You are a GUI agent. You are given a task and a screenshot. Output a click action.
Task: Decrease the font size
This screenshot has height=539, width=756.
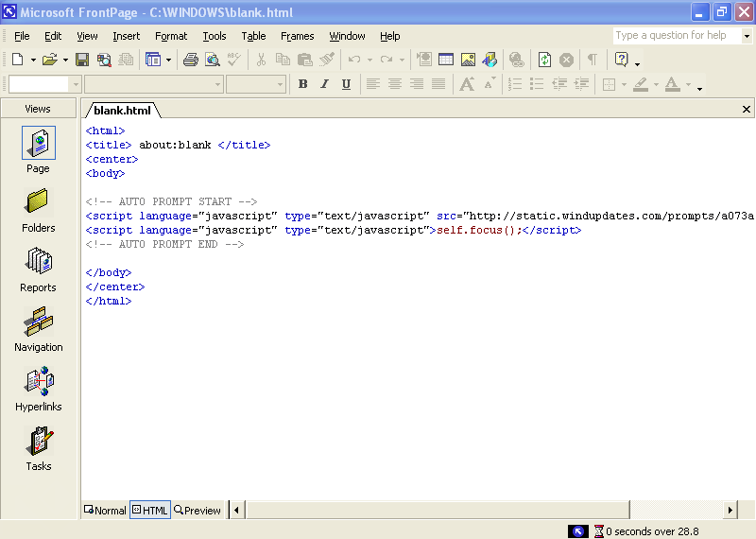(x=490, y=84)
